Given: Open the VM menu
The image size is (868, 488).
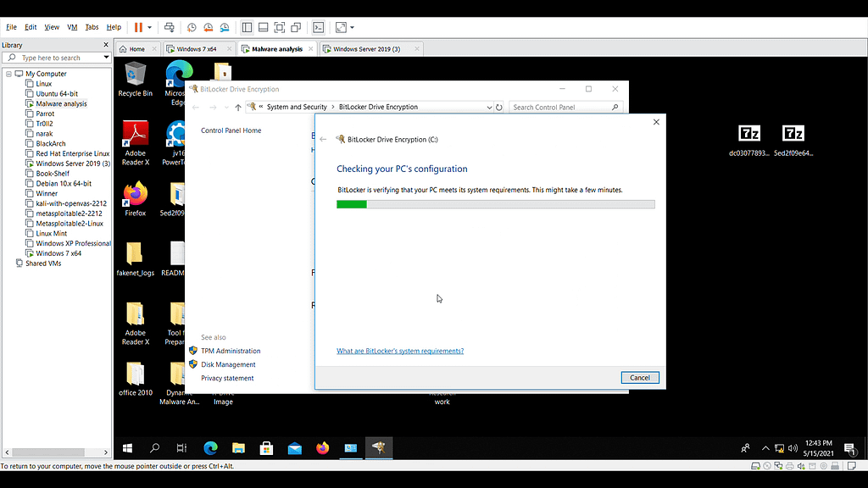Looking at the screenshot, I should click(x=72, y=27).
